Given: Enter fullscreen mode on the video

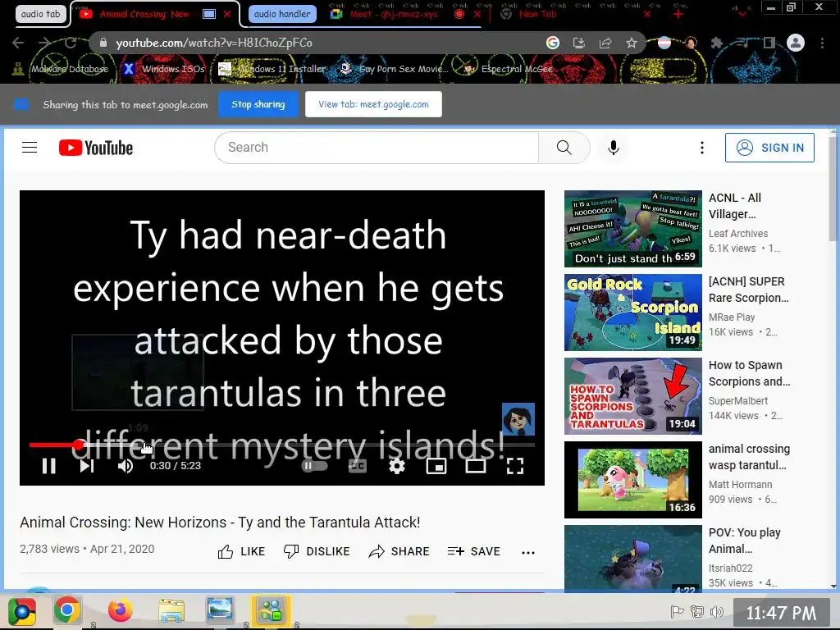Looking at the screenshot, I should click(x=515, y=466).
